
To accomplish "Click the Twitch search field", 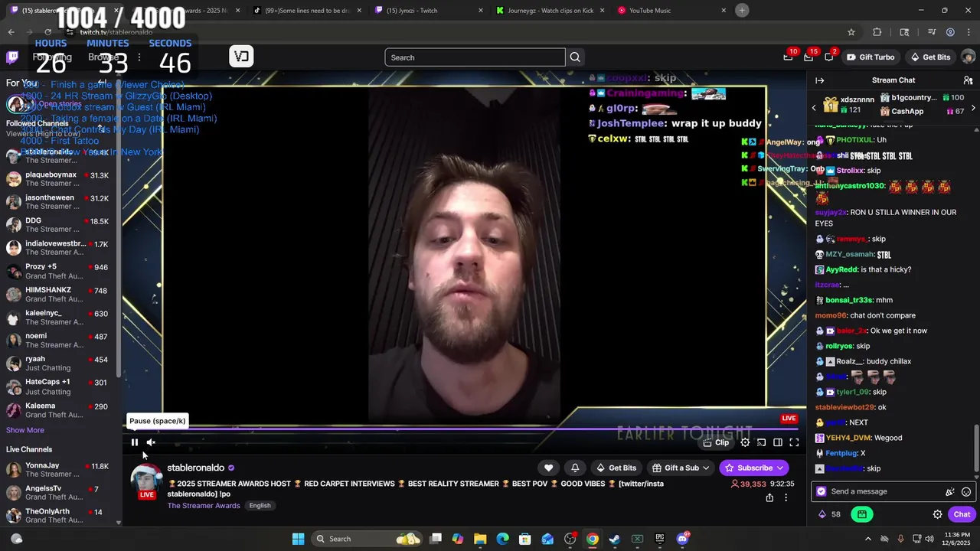I will pyautogui.click(x=475, y=57).
